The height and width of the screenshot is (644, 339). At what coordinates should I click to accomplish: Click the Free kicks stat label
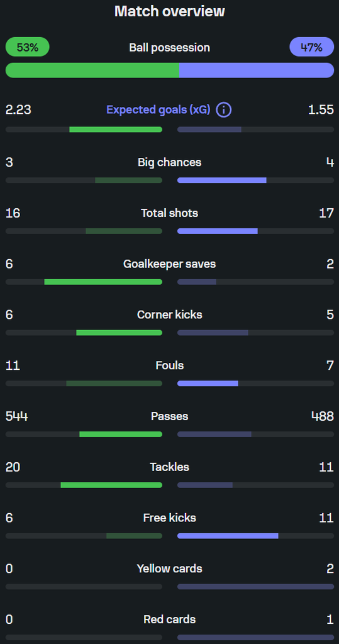[169, 518]
